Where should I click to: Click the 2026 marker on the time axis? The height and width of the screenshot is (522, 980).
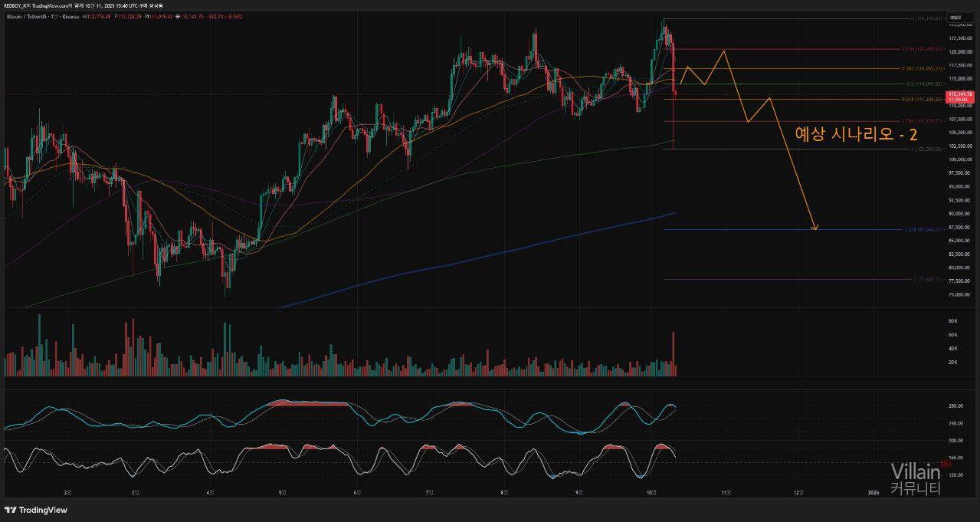872,491
